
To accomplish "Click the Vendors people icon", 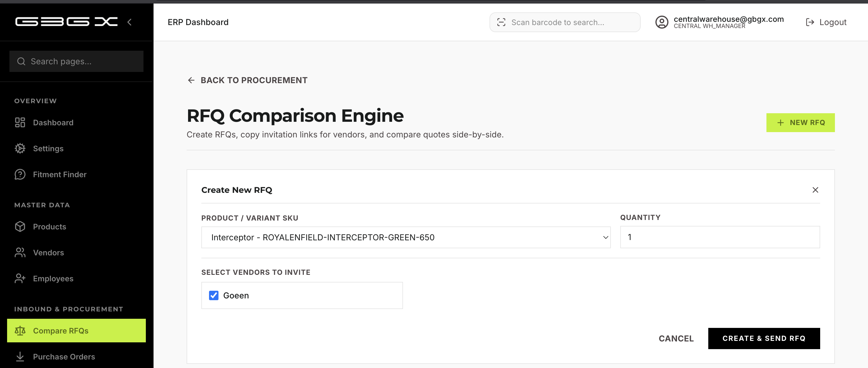I will [x=20, y=252].
